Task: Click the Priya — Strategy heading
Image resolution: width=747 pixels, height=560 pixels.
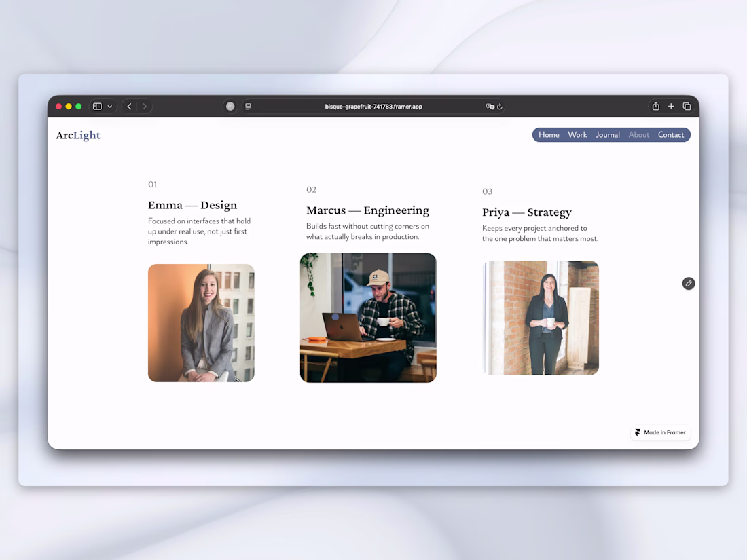Action: point(527,212)
